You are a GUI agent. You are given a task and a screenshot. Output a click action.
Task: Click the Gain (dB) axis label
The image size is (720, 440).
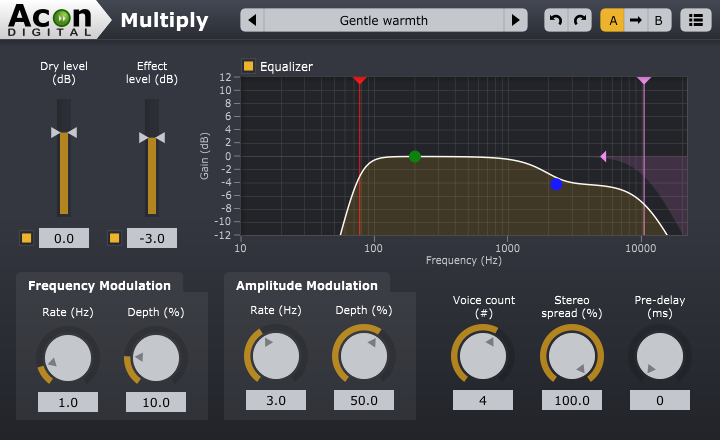click(x=204, y=156)
